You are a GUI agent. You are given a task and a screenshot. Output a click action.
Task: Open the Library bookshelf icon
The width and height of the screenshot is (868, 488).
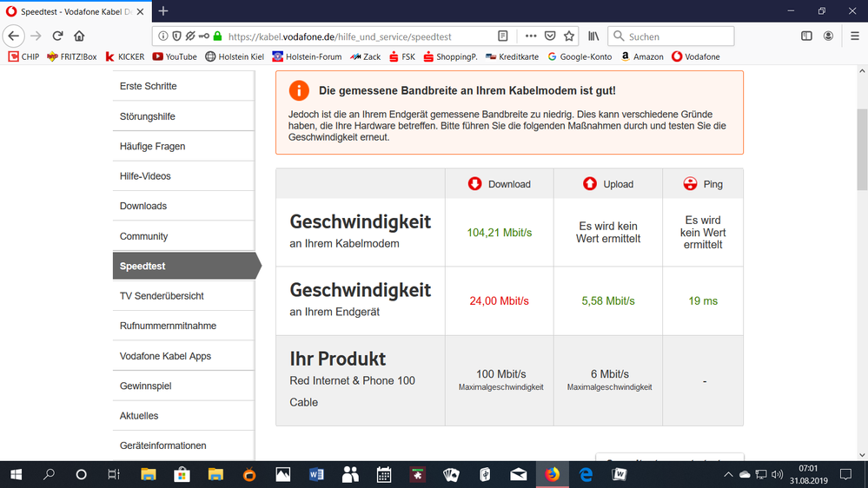[593, 36]
